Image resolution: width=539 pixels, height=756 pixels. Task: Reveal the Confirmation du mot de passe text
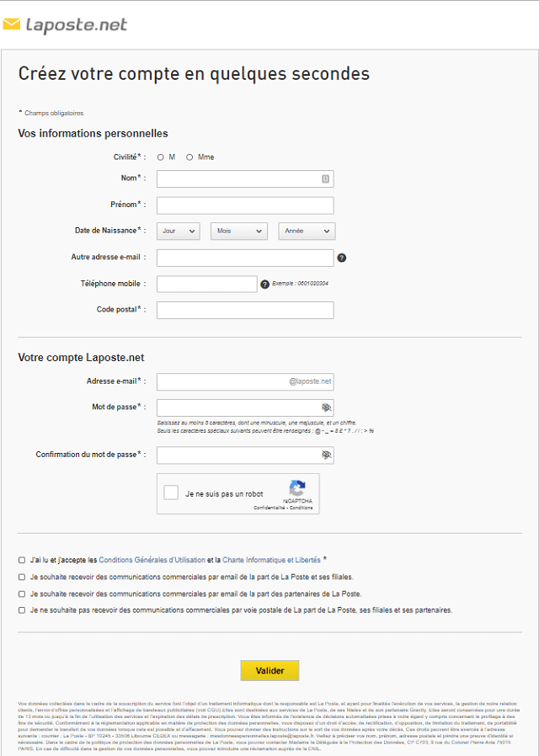pos(326,455)
